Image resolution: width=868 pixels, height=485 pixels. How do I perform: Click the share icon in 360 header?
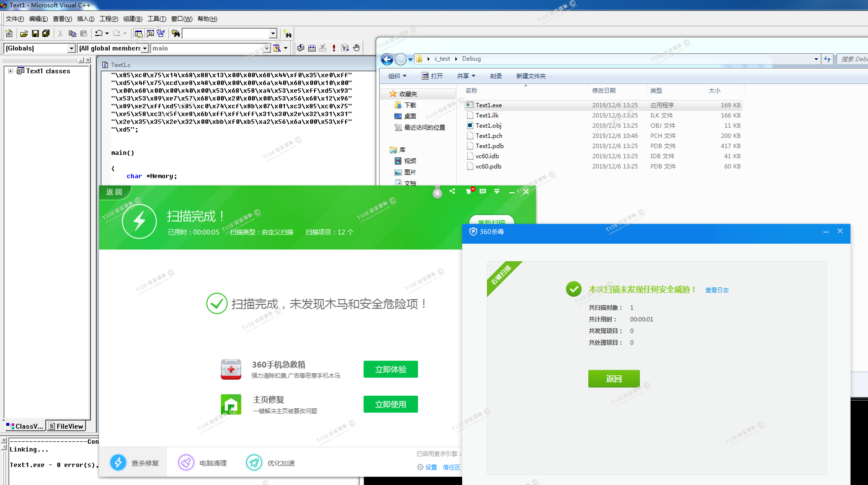tap(452, 191)
